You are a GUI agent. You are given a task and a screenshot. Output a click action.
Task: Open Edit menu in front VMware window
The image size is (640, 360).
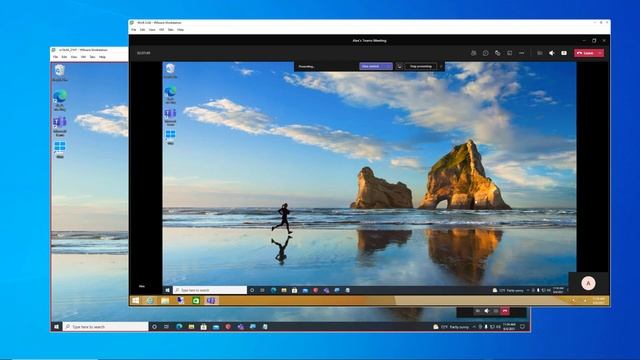(142, 30)
